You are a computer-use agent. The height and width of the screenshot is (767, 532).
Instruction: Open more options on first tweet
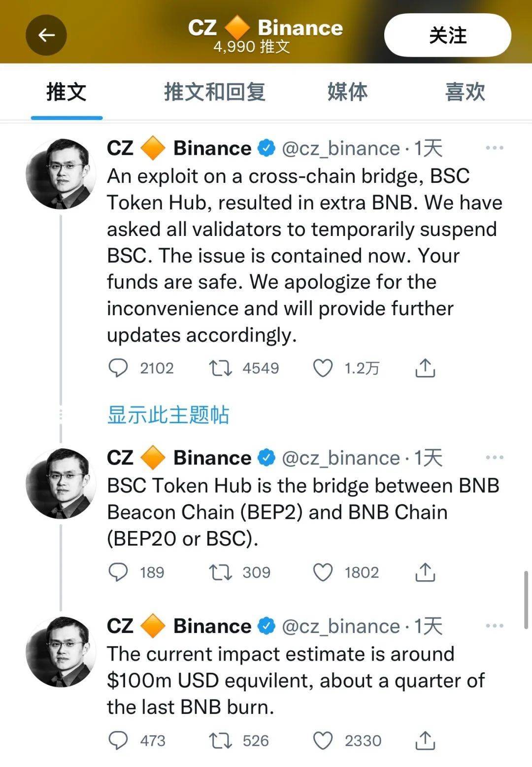[x=495, y=148]
